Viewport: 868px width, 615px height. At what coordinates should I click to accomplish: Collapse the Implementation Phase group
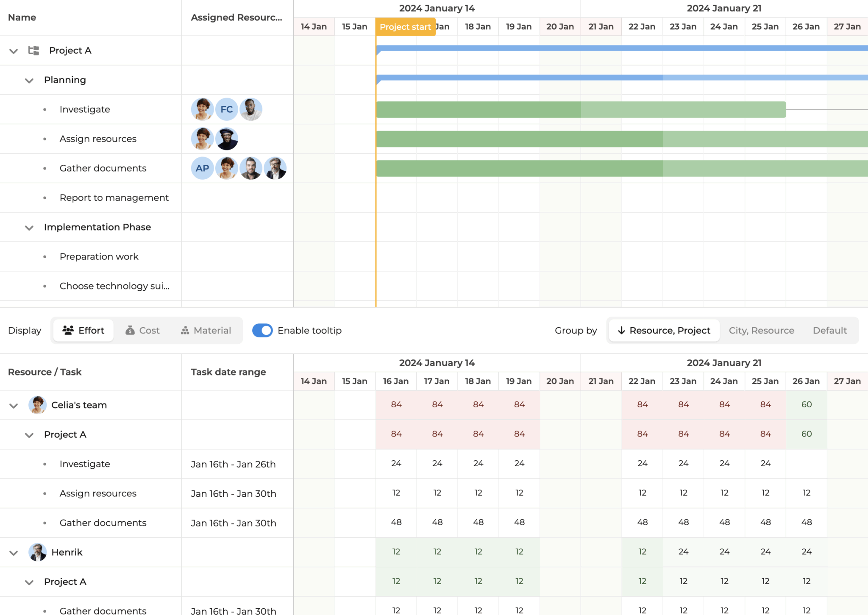click(x=29, y=228)
